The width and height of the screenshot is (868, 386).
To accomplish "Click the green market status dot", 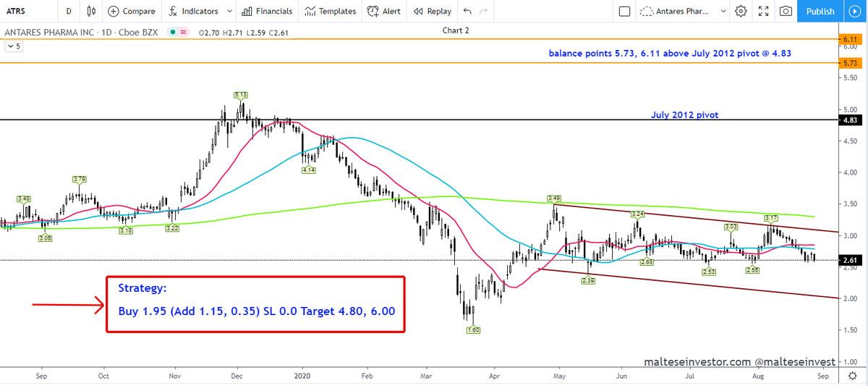I will tap(174, 32).
